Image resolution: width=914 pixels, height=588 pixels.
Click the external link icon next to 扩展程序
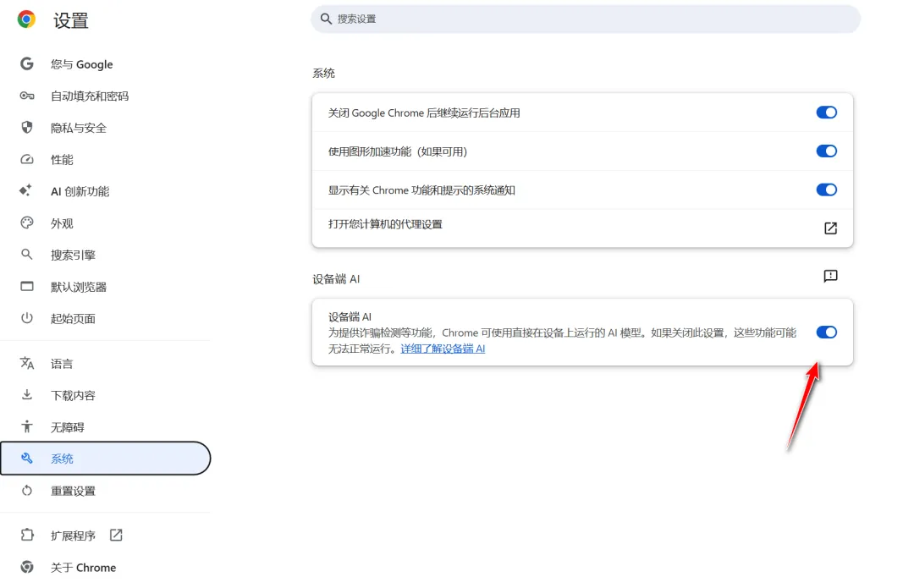tap(116, 535)
